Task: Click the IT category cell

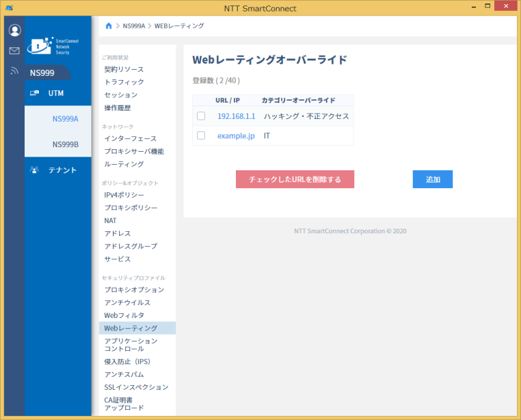Action: click(267, 135)
